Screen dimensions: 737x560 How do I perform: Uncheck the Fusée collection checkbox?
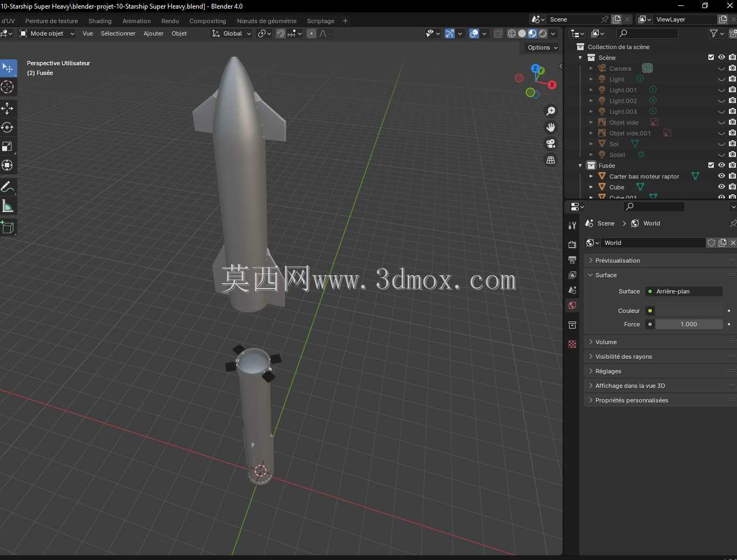[711, 165]
